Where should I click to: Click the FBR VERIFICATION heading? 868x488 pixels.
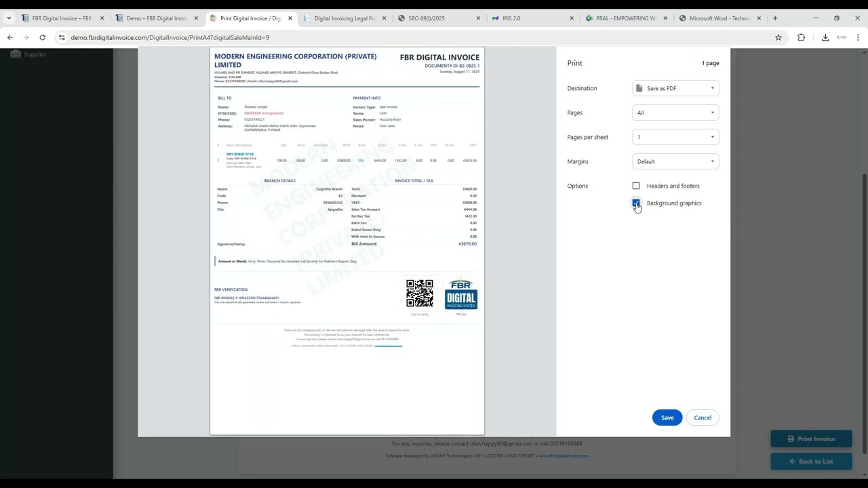pyautogui.click(x=231, y=289)
